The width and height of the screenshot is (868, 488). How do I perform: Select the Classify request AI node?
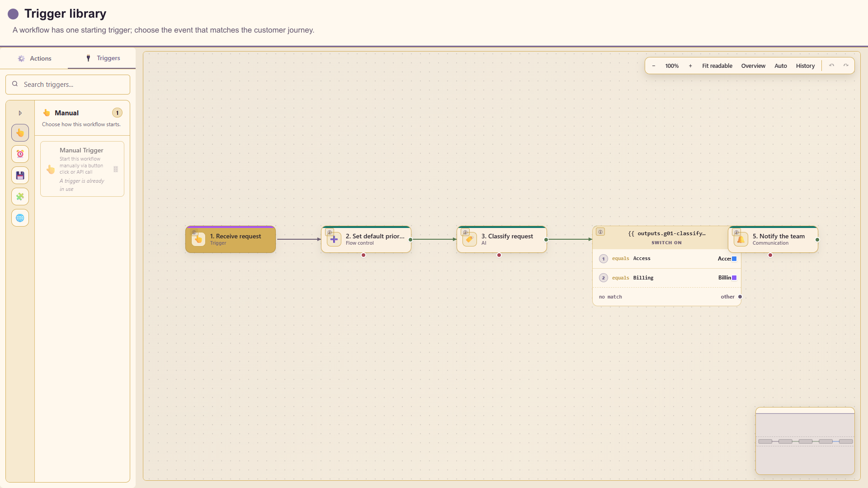pyautogui.click(x=502, y=239)
